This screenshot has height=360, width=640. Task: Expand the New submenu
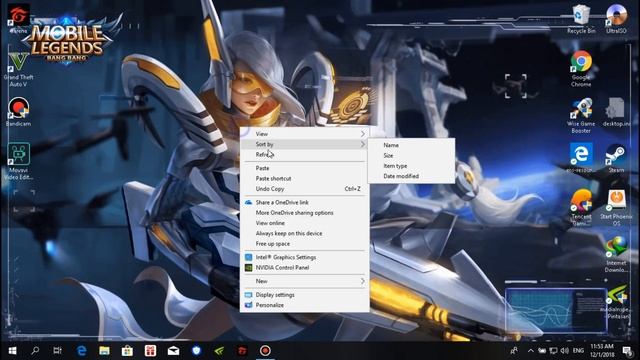304,281
